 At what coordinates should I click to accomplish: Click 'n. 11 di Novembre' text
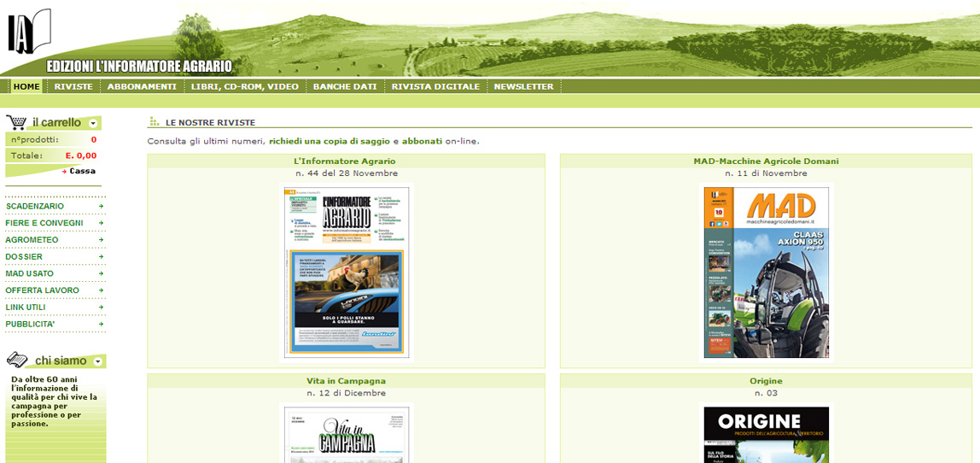[766, 173]
